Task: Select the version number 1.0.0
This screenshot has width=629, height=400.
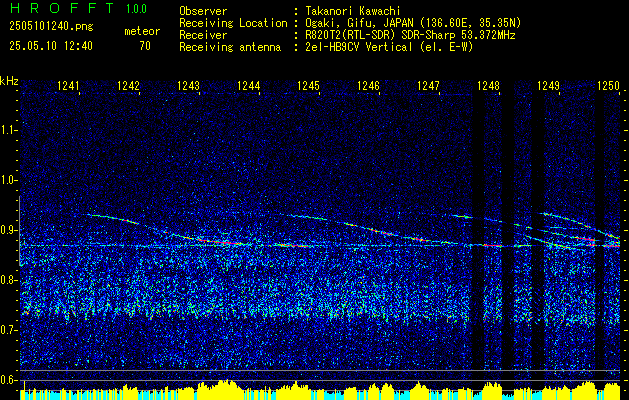Action: click(136, 9)
